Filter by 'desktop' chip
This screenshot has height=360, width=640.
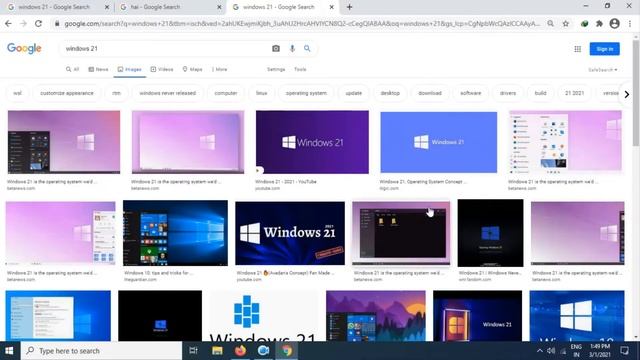point(390,93)
